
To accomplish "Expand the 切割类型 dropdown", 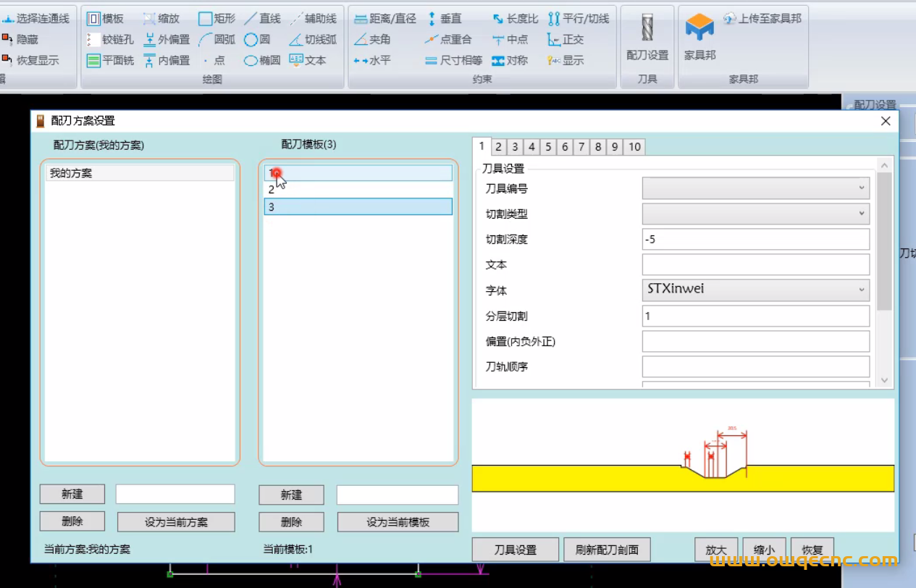I will [755, 214].
